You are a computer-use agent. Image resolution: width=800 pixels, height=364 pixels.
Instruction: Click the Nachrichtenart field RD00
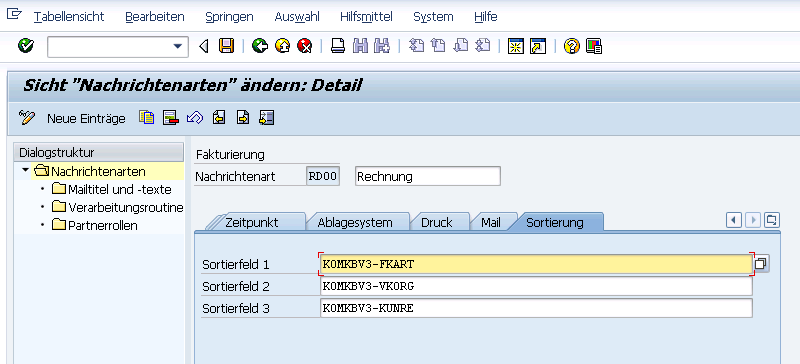[323, 177]
